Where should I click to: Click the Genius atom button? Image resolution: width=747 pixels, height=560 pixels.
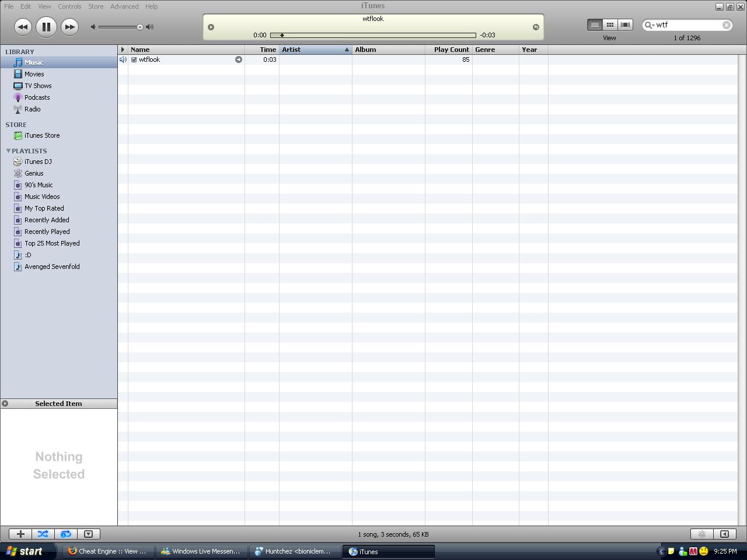click(702, 534)
